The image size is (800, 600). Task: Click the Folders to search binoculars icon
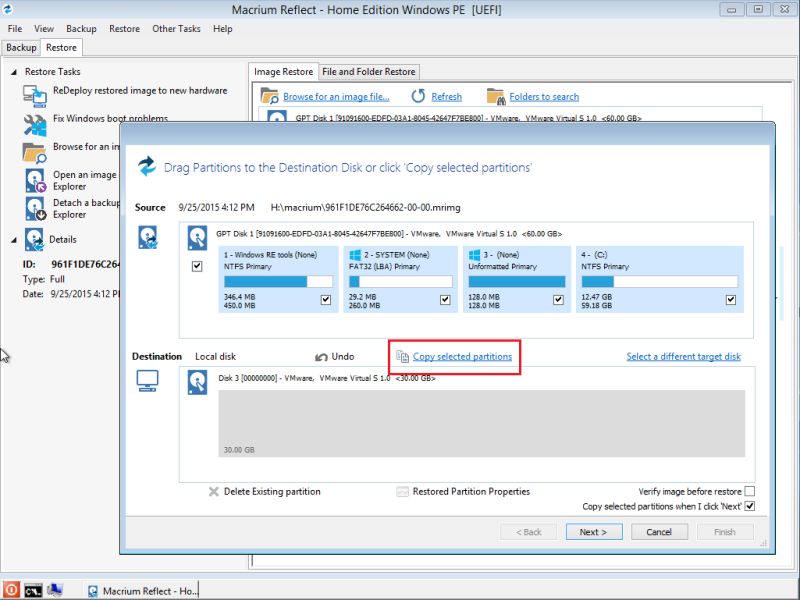click(495, 96)
